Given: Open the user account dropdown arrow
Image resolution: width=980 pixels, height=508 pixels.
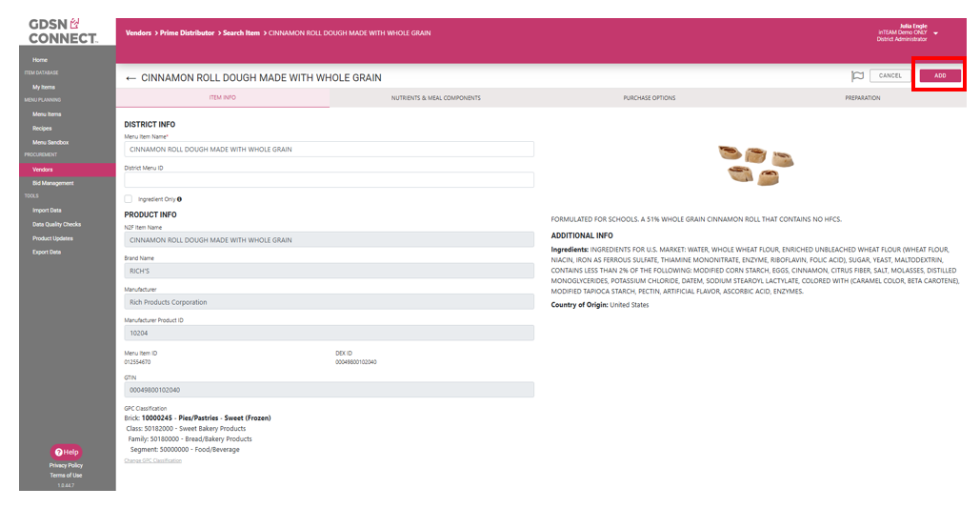Looking at the screenshot, I should 935,33.
